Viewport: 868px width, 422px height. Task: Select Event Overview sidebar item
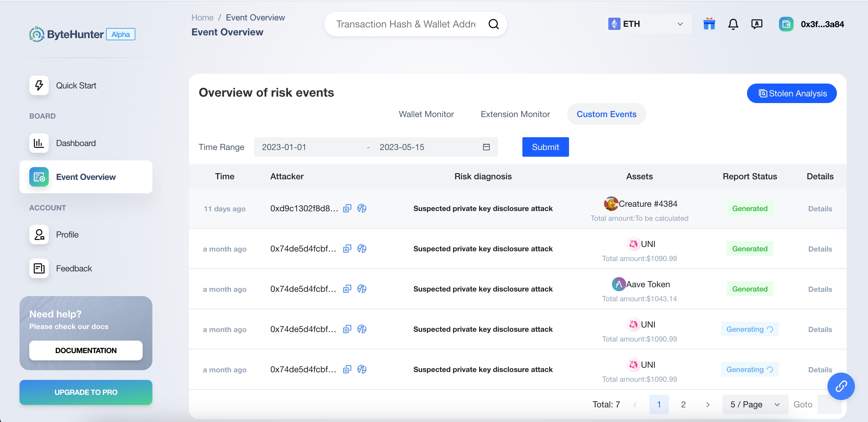(x=86, y=177)
